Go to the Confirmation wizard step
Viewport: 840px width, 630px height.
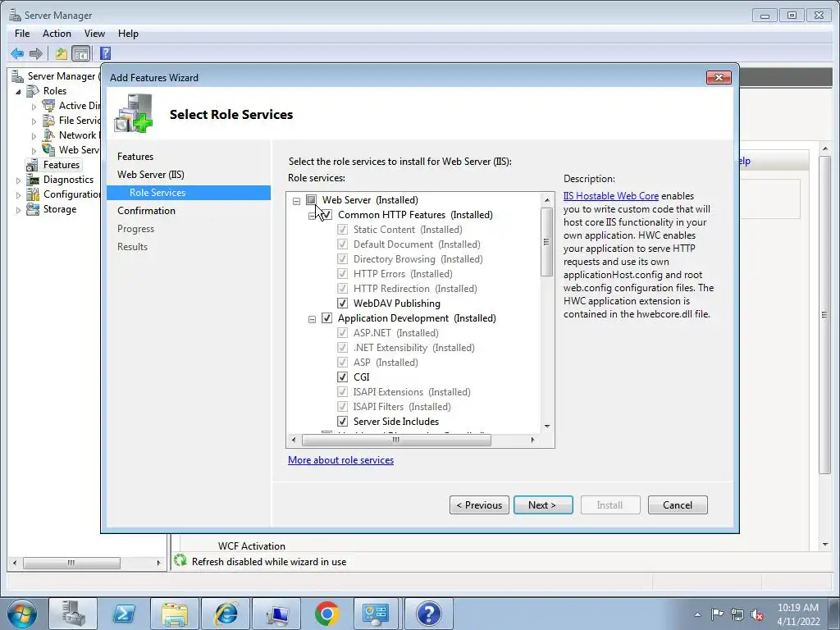point(146,211)
